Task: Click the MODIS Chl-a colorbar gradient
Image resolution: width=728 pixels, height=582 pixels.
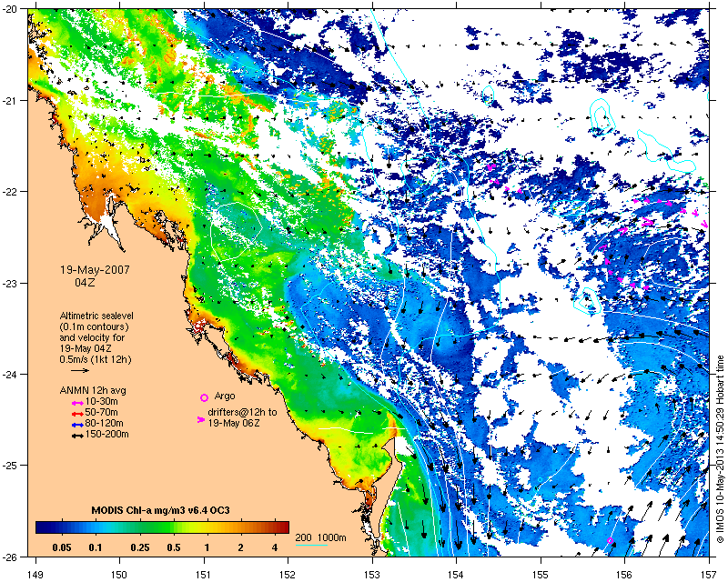Action: point(162,527)
